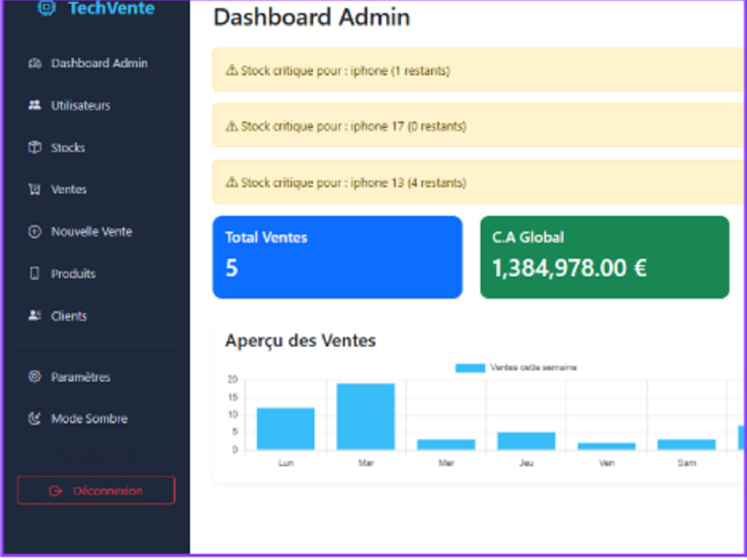This screenshot has width=747, height=560.
Task: Click the 'Lun' axis label
Action: (286, 463)
